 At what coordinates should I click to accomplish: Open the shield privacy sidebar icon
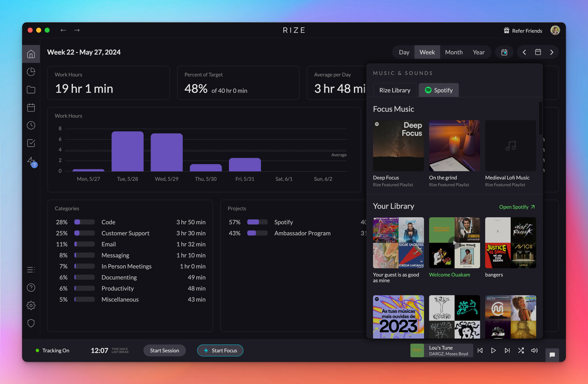tap(31, 323)
